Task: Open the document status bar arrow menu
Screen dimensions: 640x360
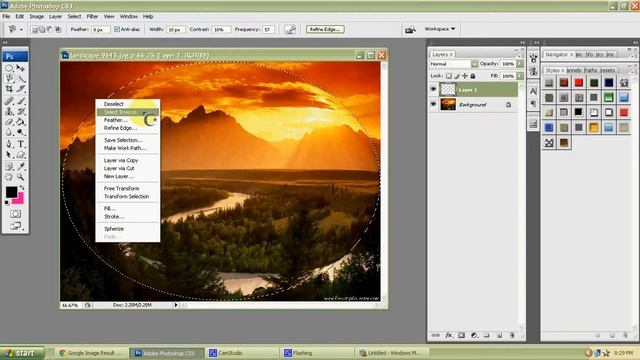Action: click(x=176, y=305)
